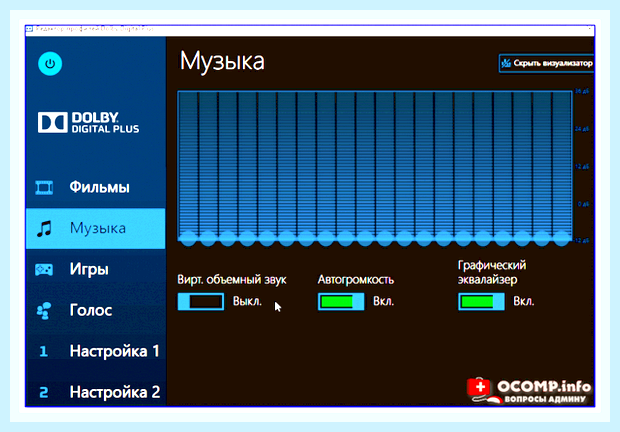Click the number 2 icon for Настройка 2
Image resolution: width=620 pixels, height=432 pixels.
pyautogui.click(x=44, y=392)
